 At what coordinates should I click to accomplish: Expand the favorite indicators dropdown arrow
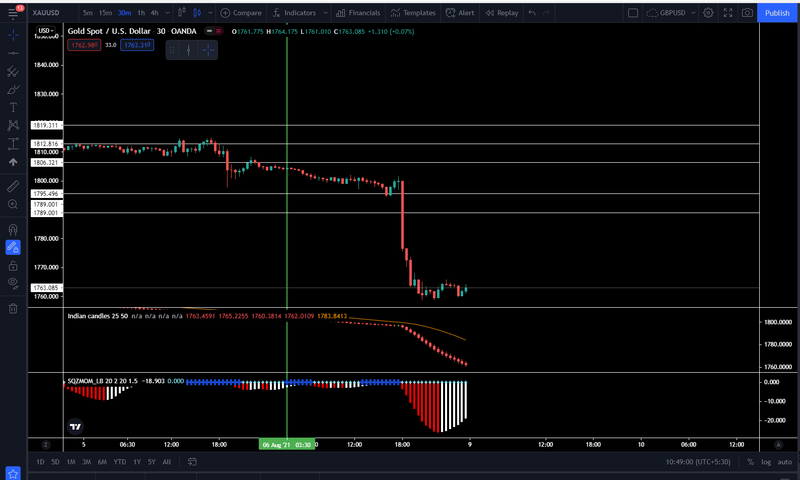pyautogui.click(x=326, y=13)
